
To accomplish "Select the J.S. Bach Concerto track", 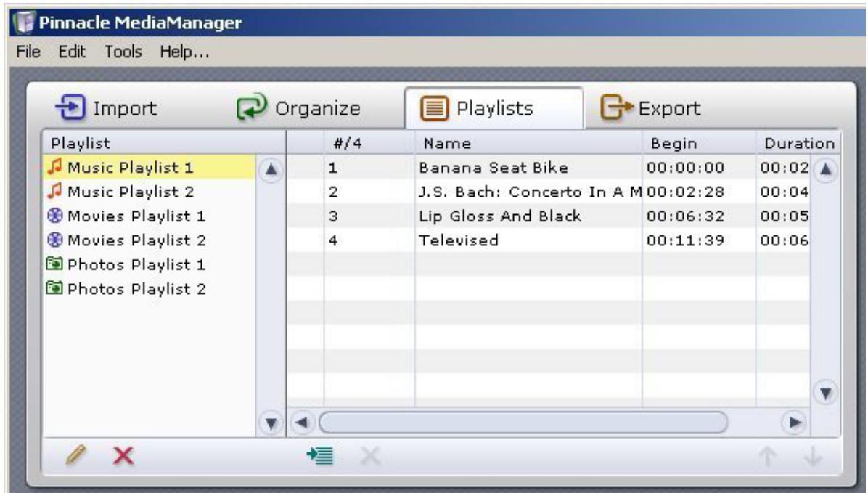I will (548, 192).
